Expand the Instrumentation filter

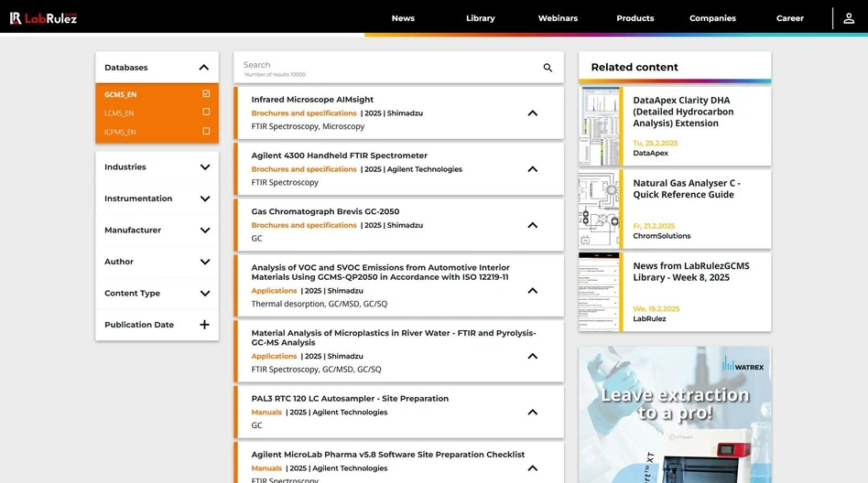tap(205, 199)
